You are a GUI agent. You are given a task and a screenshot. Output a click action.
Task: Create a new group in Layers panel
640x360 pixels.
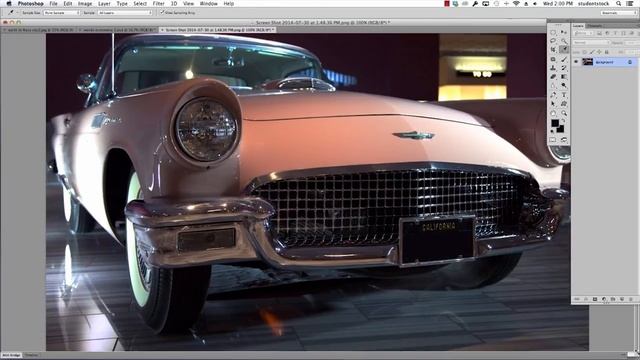point(613,299)
